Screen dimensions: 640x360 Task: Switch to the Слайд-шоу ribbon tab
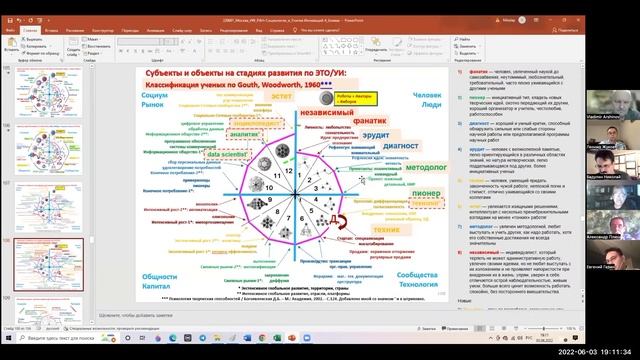pos(182,31)
